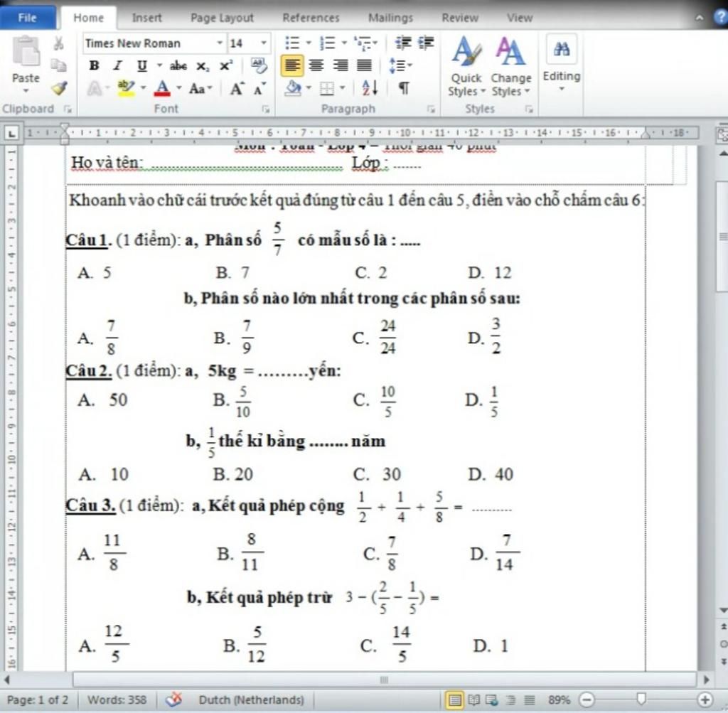Click the Multilevel List icon

(x=362, y=43)
